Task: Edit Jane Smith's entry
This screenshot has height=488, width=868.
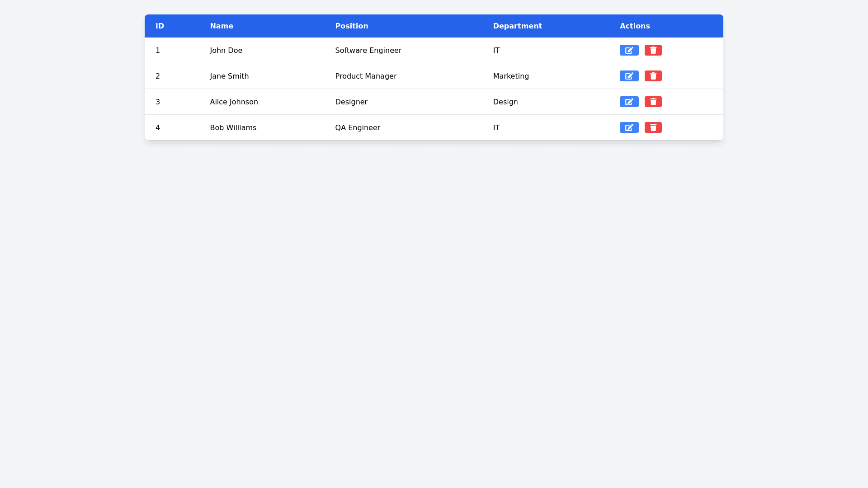Action: [629, 76]
